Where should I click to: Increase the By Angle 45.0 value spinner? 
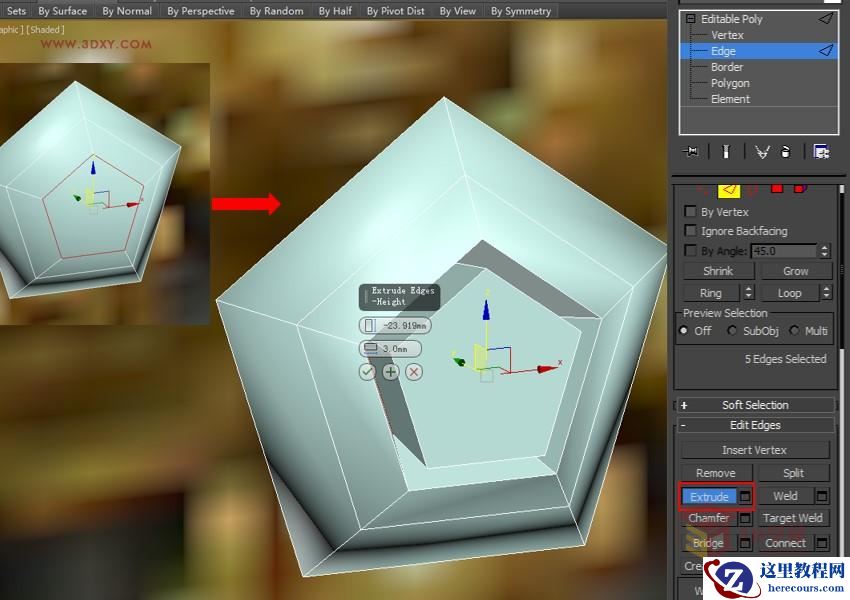pos(822,247)
